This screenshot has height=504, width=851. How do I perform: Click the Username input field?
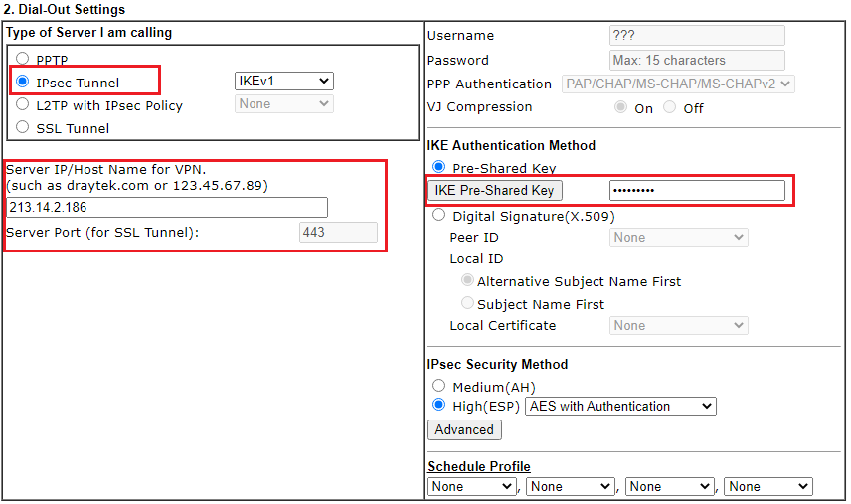696,36
